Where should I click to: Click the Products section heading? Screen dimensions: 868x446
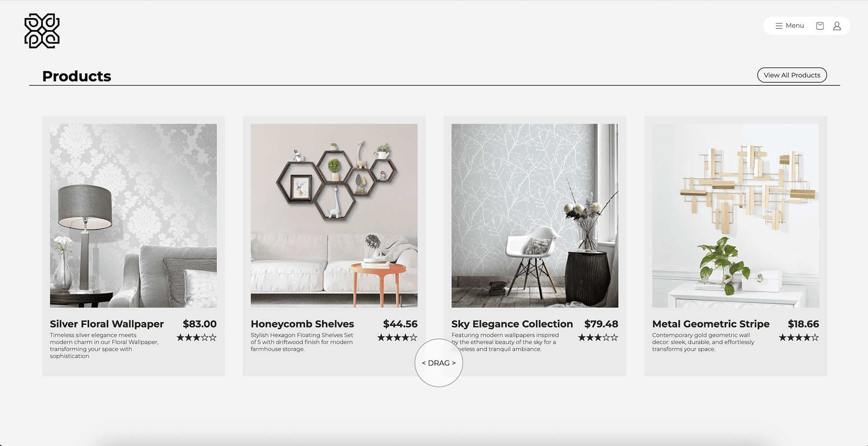pyautogui.click(x=77, y=76)
